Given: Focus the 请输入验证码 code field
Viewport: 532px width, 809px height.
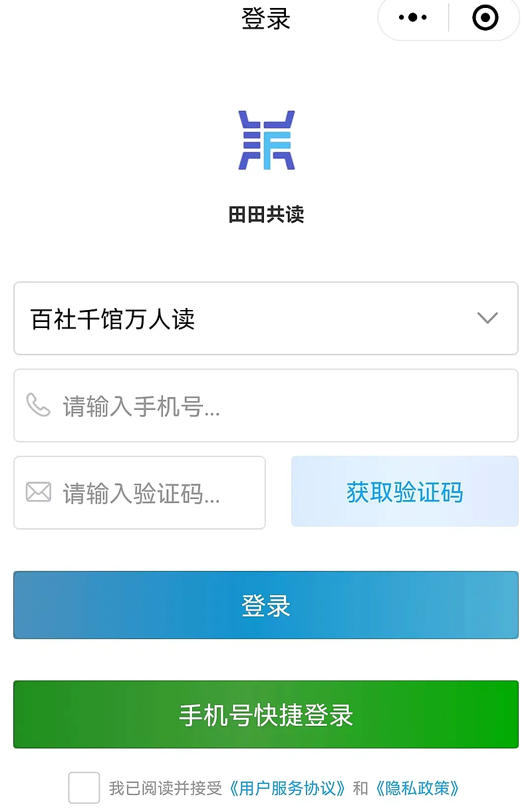Looking at the screenshot, I should 153,493.
